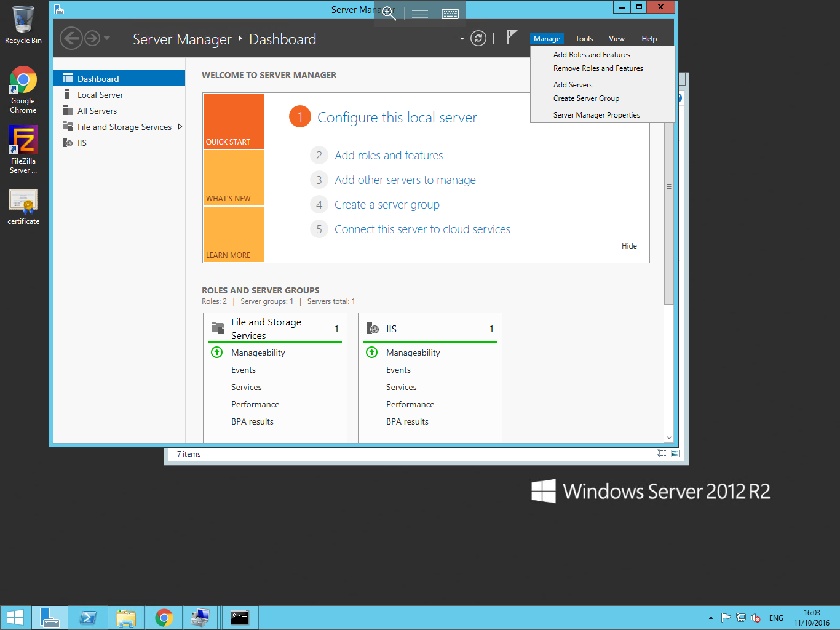The height and width of the screenshot is (630, 840).
Task: Expand File and Storage Services arrow
Action: [x=180, y=126]
